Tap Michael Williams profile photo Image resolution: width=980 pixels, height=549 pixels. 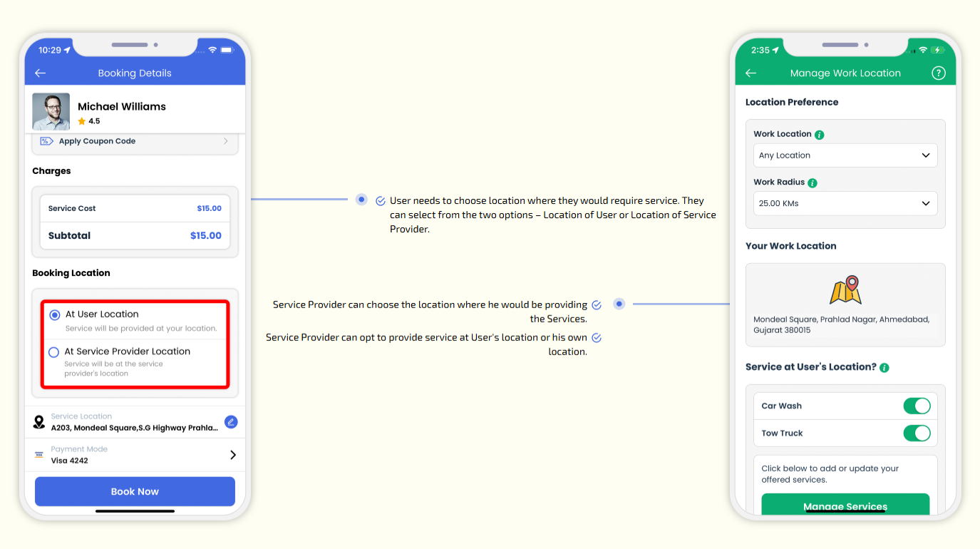tap(51, 112)
